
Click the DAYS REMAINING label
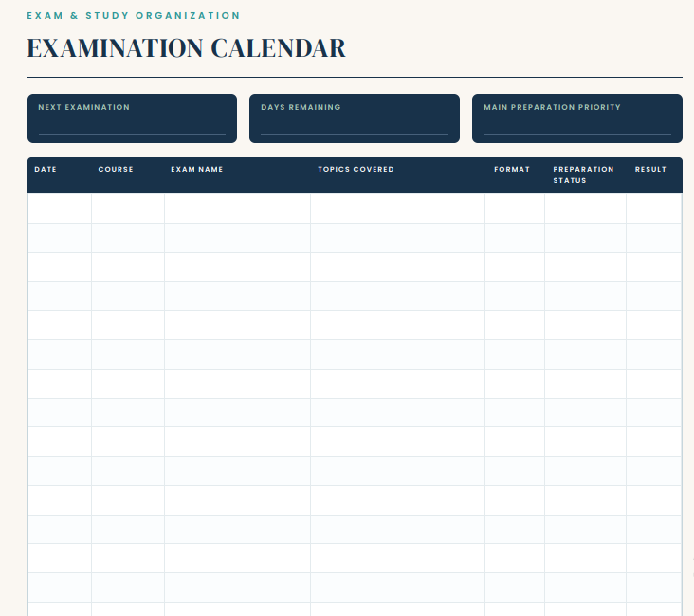pos(301,107)
